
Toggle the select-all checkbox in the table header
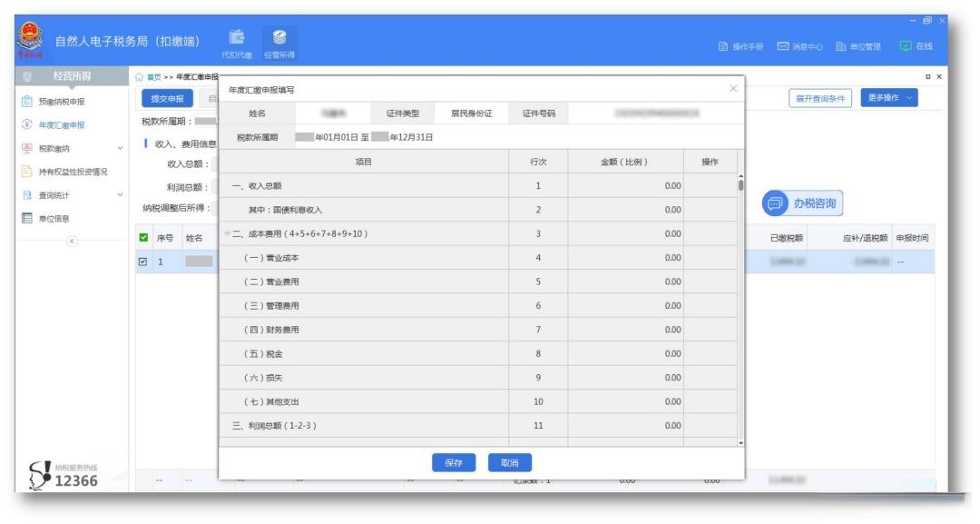pyautogui.click(x=143, y=238)
